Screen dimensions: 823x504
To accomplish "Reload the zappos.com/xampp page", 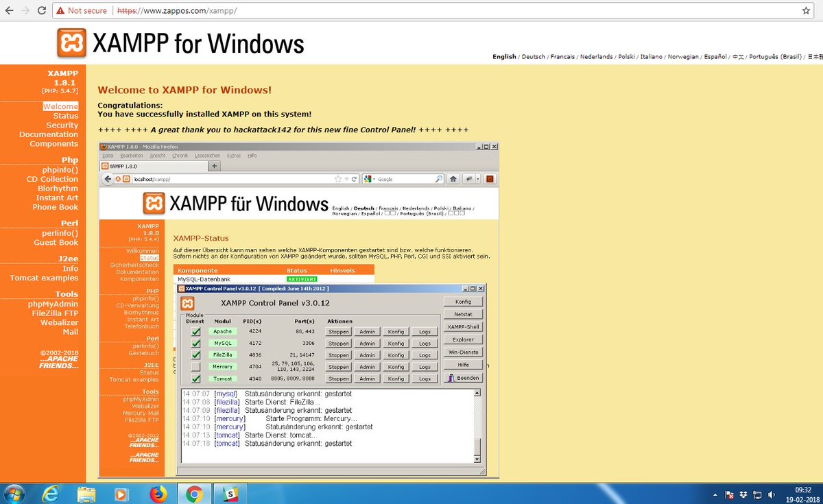I will [42, 11].
